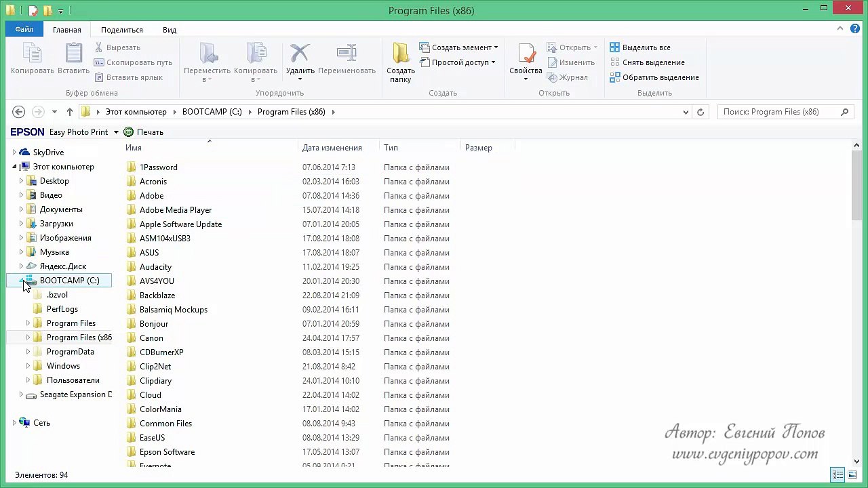Click the Удалить red X icon
Image resolution: width=868 pixels, height=488 pixels.
[300, 53]
